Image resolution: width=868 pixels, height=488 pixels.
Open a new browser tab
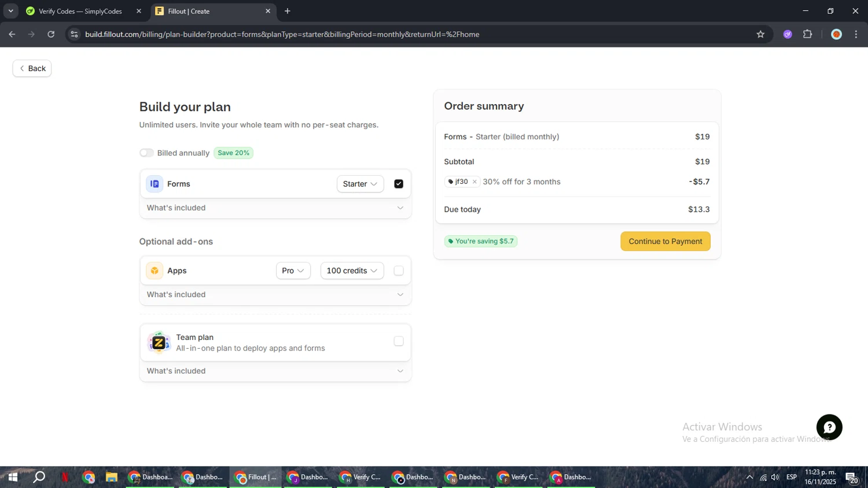pyautogui.click(x=288, y=11)
